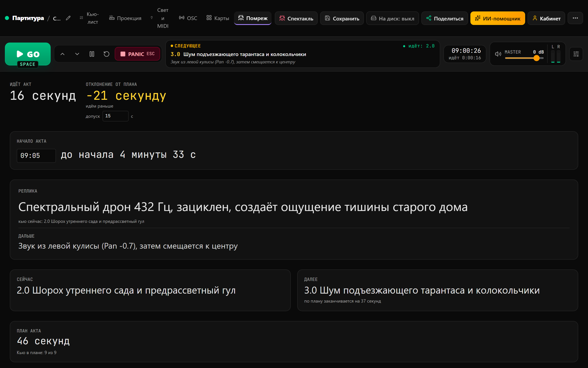Screen dimensions: 588x368
Task: Click the Поделиться button
Action: [x=445, y=18]
